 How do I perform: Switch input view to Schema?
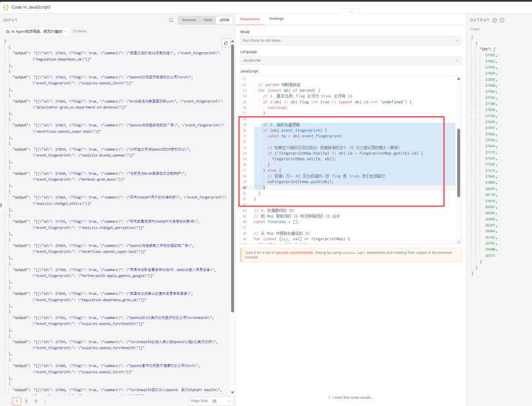(189, 20)
